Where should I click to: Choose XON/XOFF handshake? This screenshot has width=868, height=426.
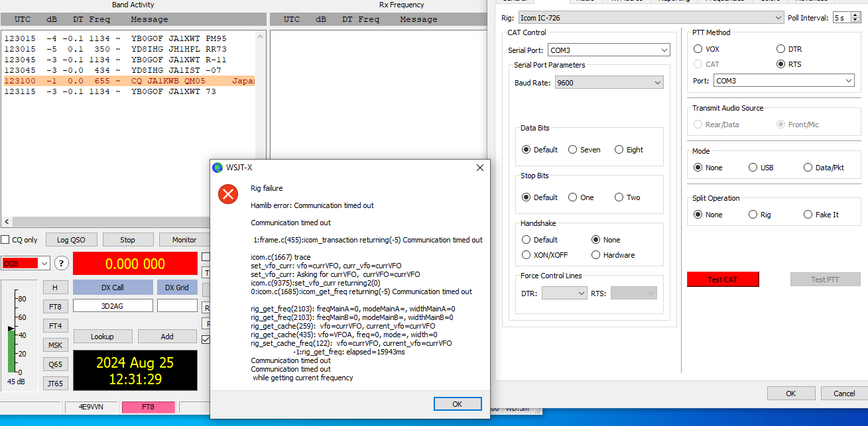click(x=527, y=255)
